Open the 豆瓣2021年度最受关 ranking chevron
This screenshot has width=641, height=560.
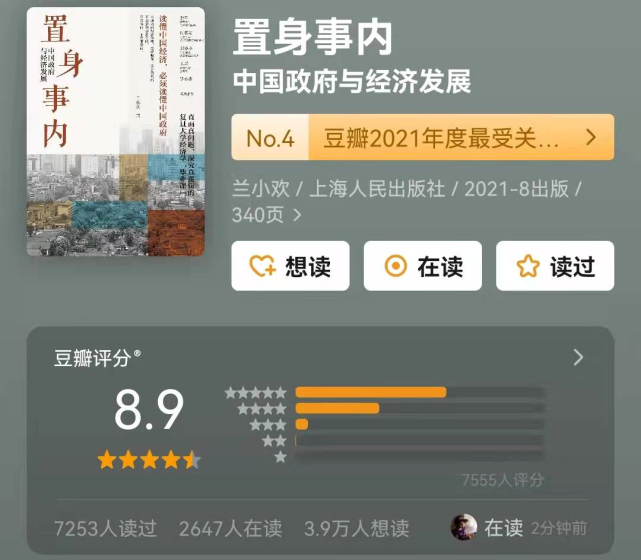click(x=591, y=137)
